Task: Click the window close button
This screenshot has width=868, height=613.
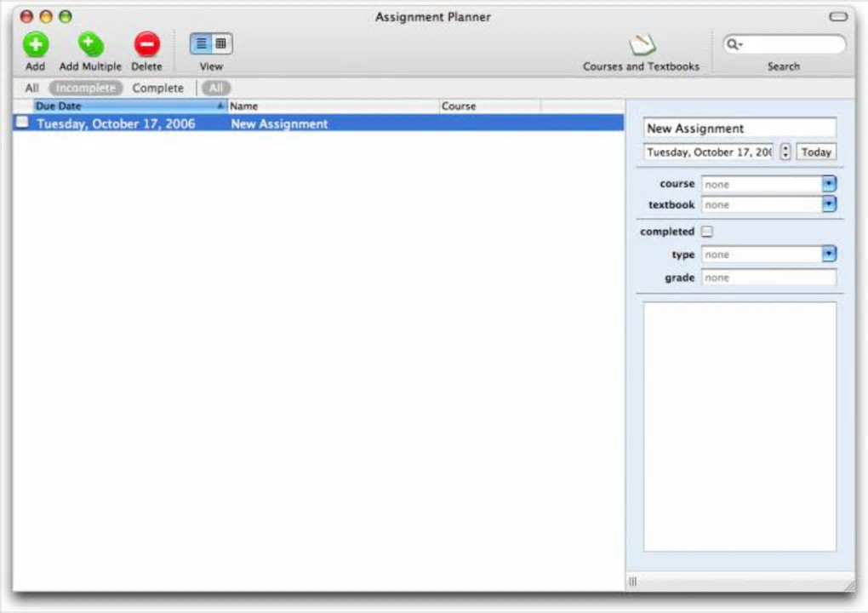Action: coord(26,17)
